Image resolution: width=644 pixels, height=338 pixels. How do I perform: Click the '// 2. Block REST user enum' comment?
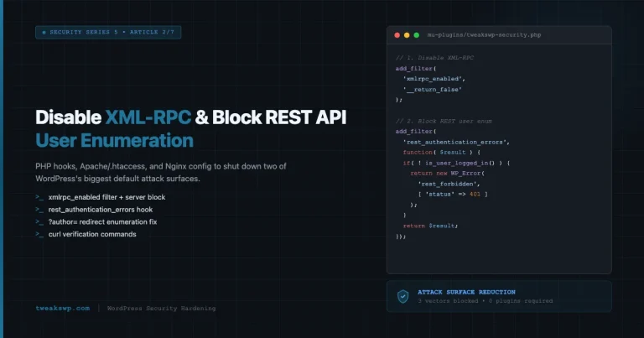click(x=444, y=121)
